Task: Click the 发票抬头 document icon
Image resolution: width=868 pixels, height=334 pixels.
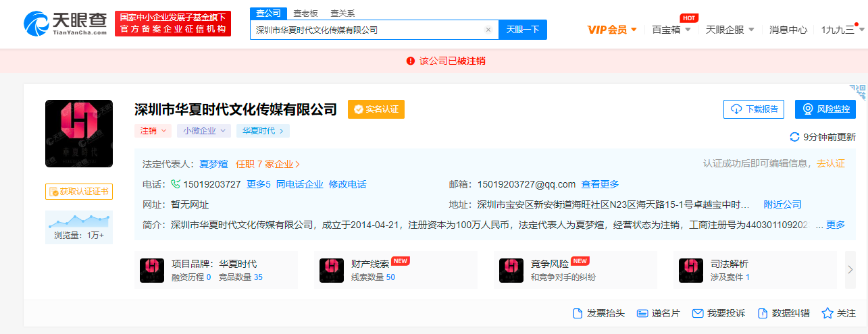Action: click(x=578, y=313)
